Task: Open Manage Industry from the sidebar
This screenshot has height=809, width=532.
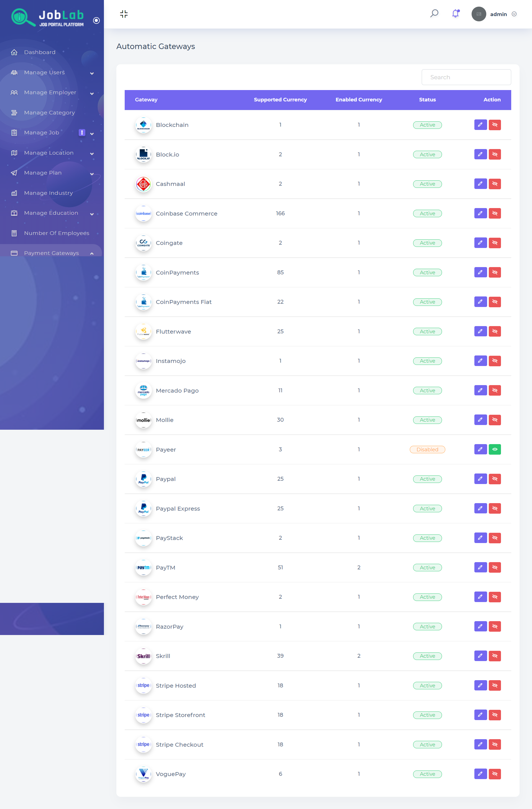Action: (x=48, y=193)
